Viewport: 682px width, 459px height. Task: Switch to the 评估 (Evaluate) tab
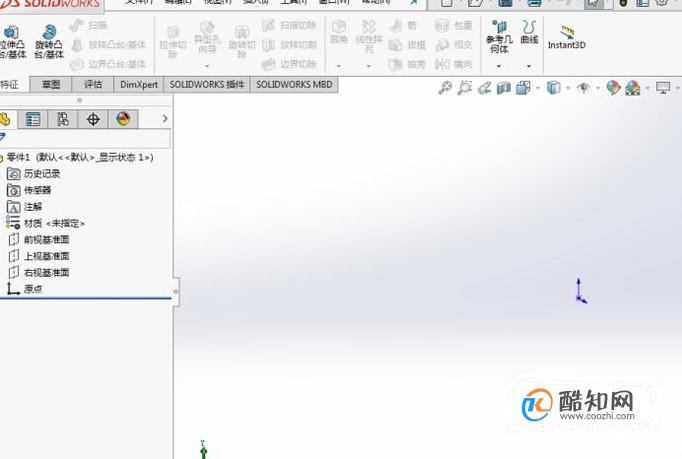(93, 84)
